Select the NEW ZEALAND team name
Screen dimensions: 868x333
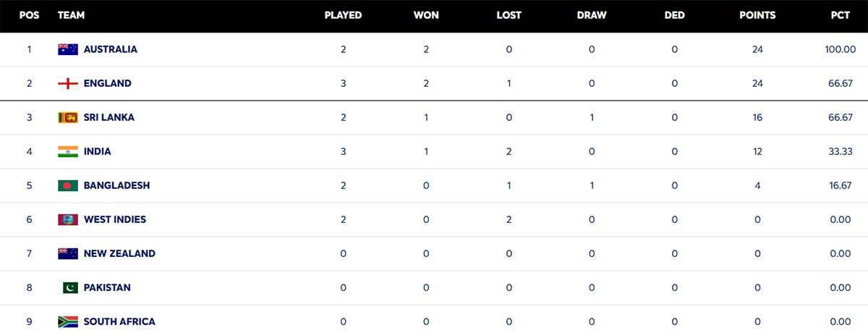point(119,253)
